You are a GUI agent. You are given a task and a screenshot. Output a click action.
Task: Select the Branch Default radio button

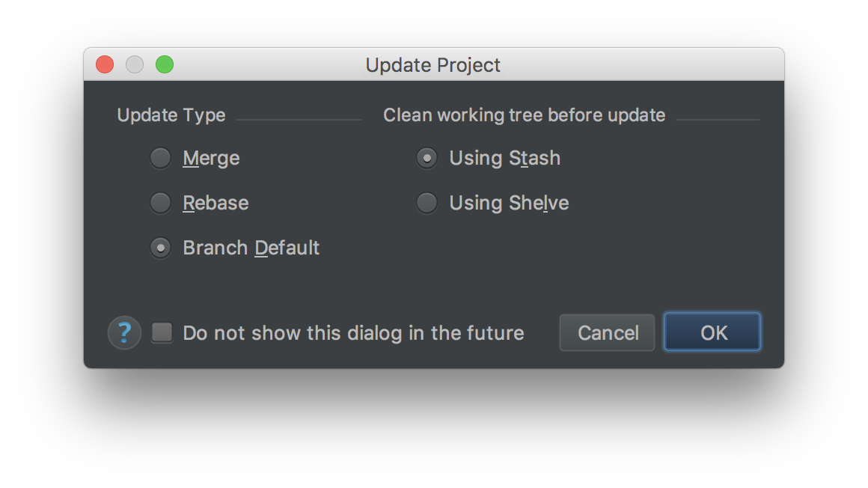pyautogui.click(x=161, y=248)
